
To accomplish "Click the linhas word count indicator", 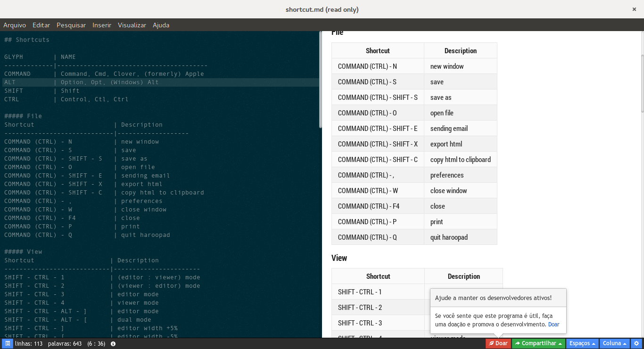I will tap(29, 344).
